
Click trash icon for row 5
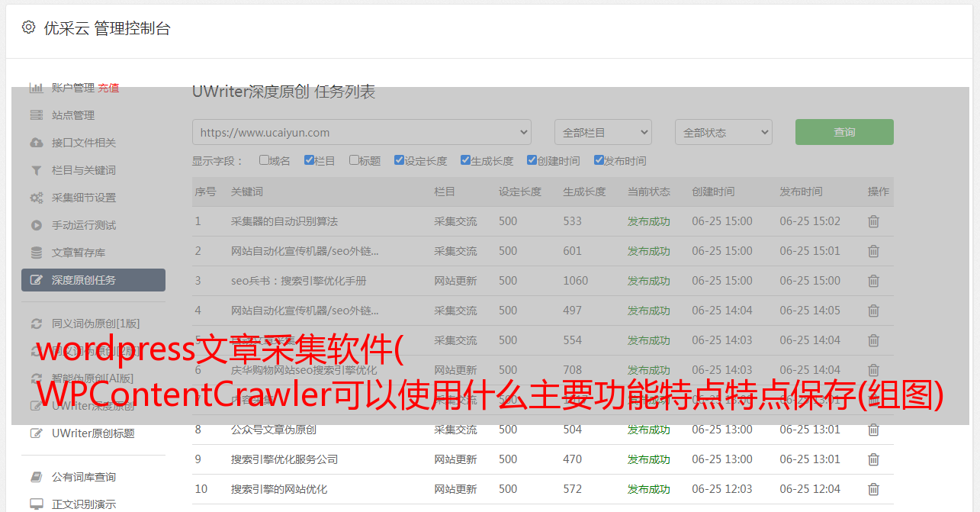pyautogui.click(x=873, y=340)
